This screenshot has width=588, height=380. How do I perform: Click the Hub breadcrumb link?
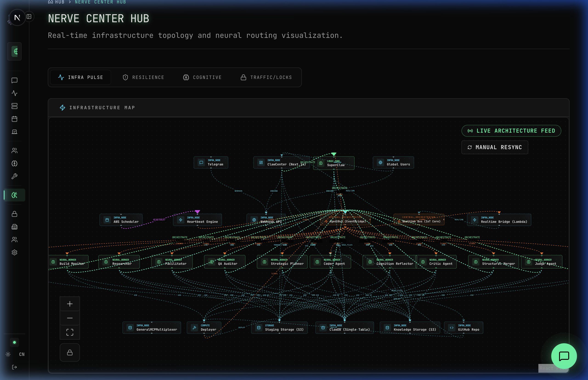(56, 2)
